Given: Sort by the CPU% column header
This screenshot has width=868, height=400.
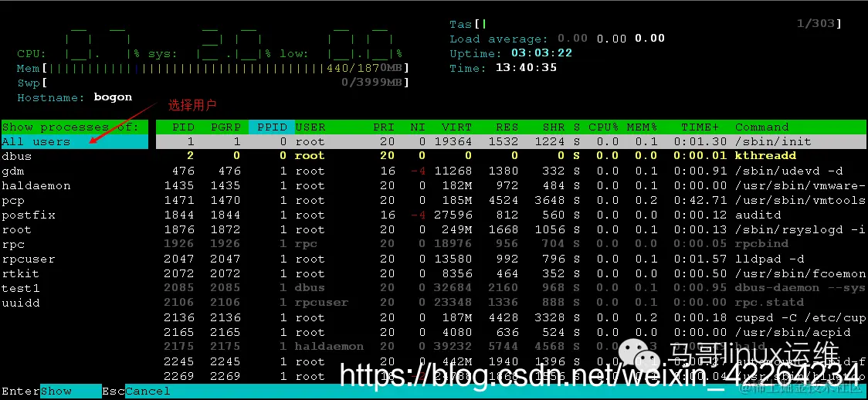Looking at the screenshot, I should coord(603,127).
